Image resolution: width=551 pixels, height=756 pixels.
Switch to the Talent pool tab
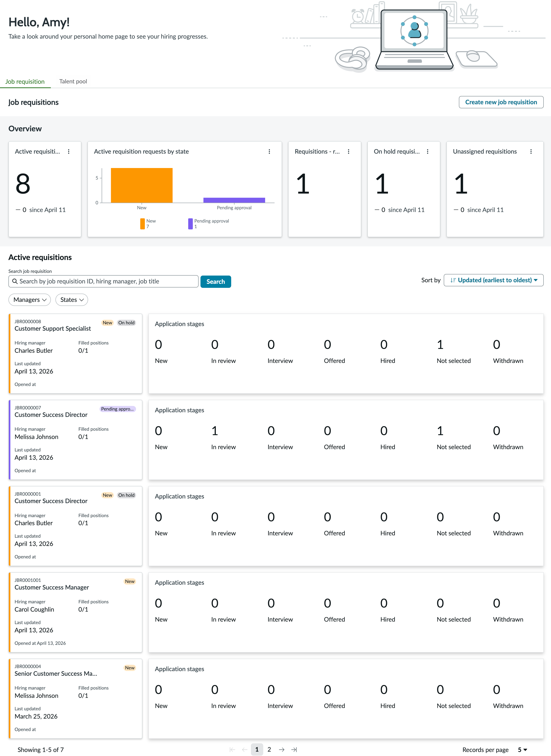(73, 81)
